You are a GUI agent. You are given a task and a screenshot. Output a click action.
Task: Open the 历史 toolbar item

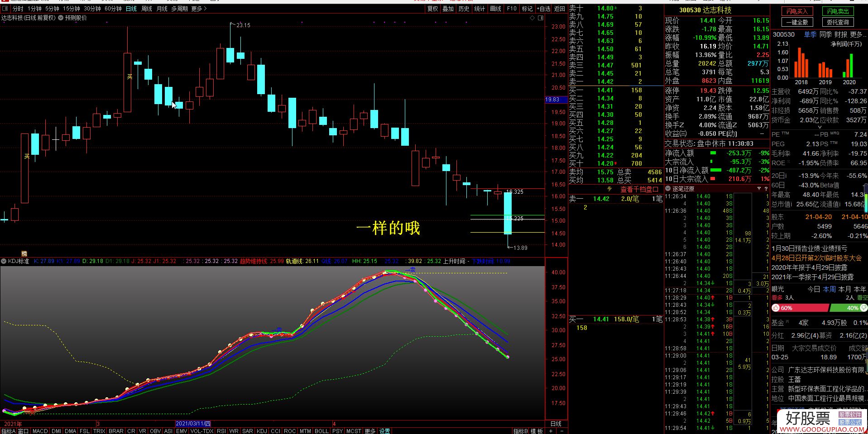coord(464,9)
